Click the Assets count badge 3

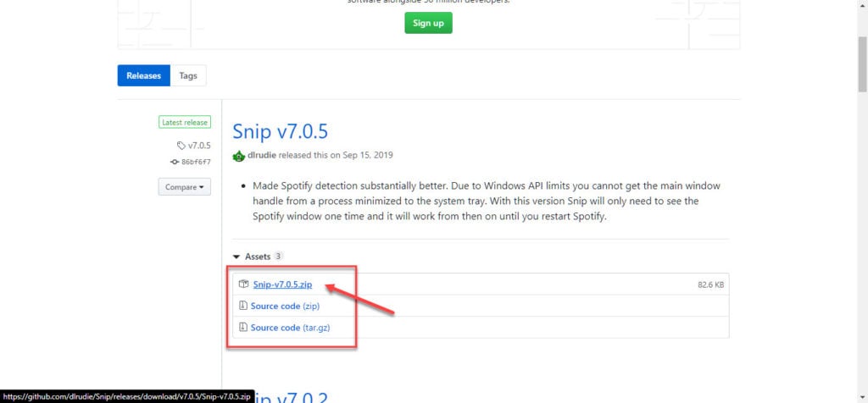(278, 257)
